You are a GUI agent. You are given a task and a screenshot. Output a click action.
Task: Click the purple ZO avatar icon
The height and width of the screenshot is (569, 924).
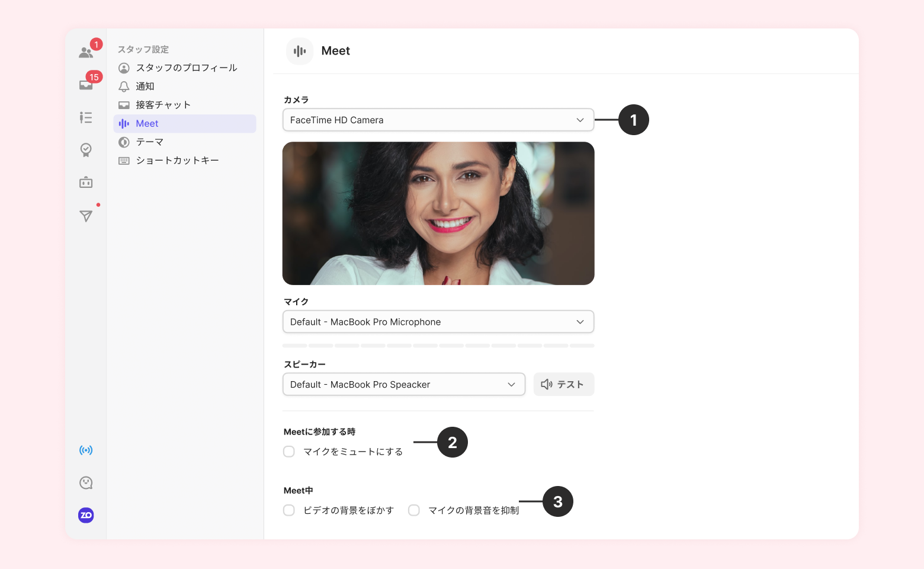coord(86,515)
